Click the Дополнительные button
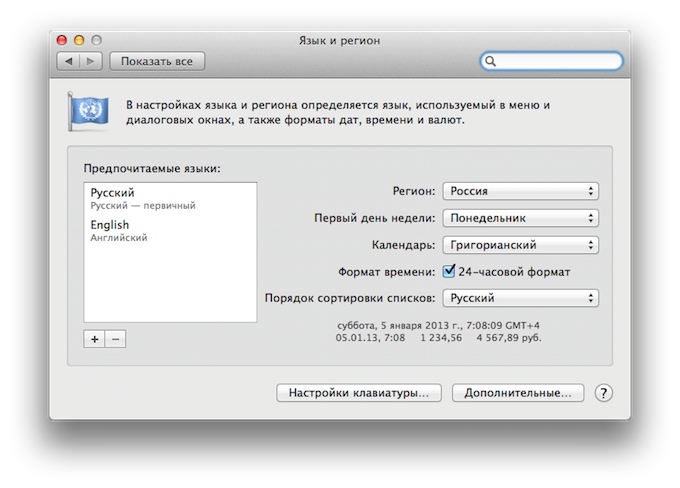The width and height of the screenshot is (680, 488). tap(517, 393)
